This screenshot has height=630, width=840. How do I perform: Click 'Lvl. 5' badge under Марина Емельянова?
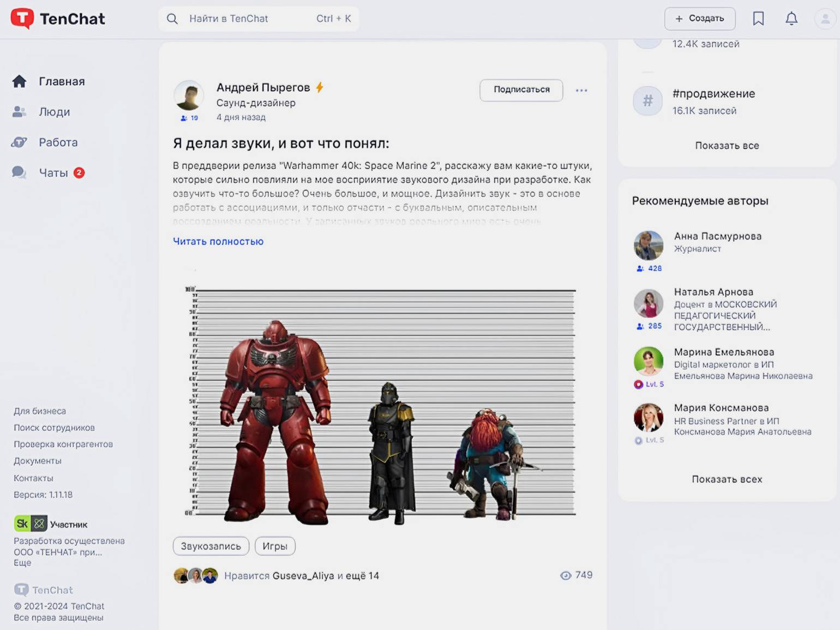point(649,385)
